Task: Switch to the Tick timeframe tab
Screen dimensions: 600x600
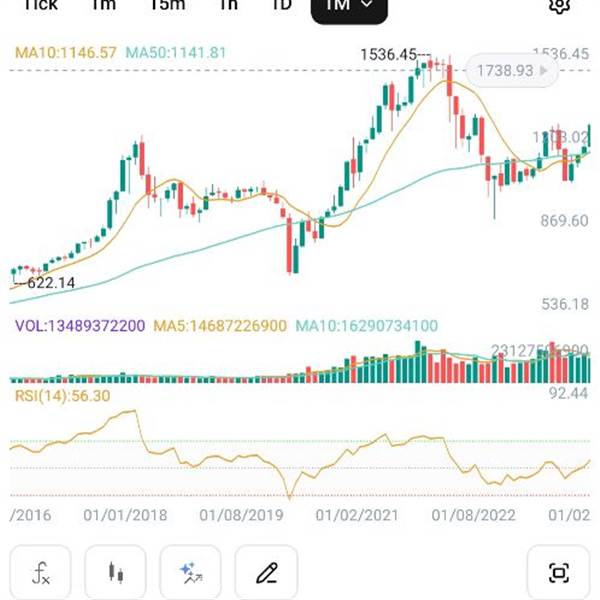Action: tap(40, 6)
